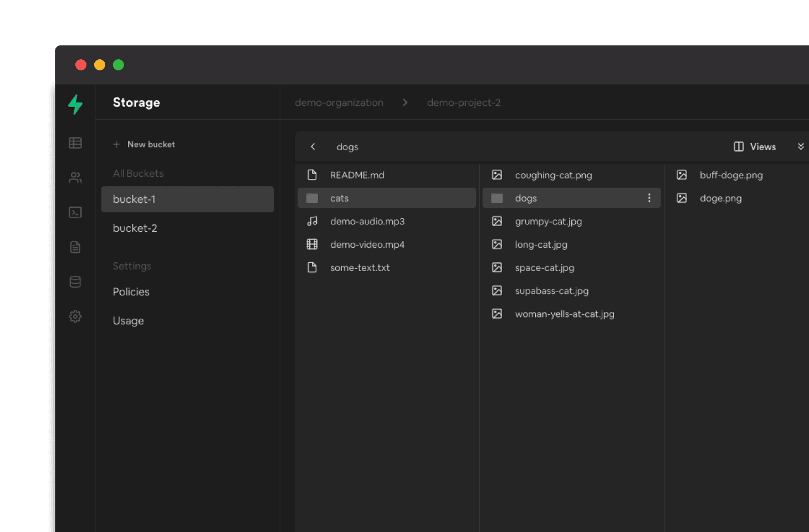The width and height of the screenshot is (809, 532).
Task: Create a storage bucket with New bucket
Action: 144,144
